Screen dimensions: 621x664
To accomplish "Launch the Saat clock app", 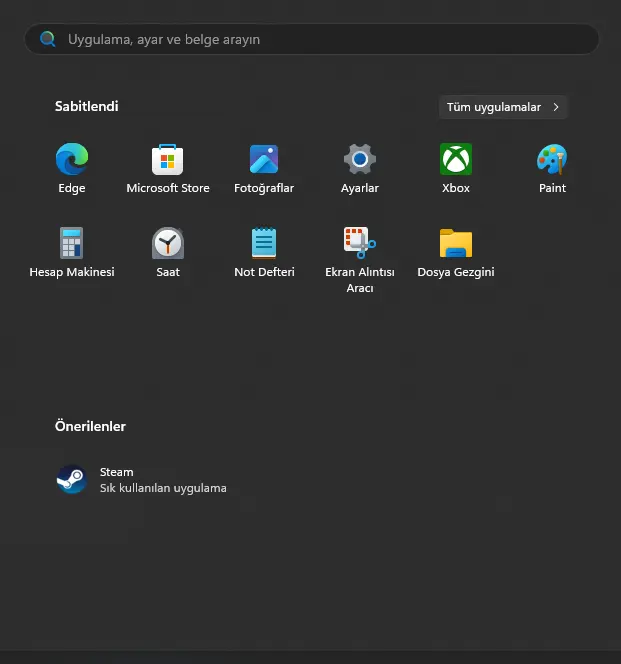I will (x=168, y=243).
